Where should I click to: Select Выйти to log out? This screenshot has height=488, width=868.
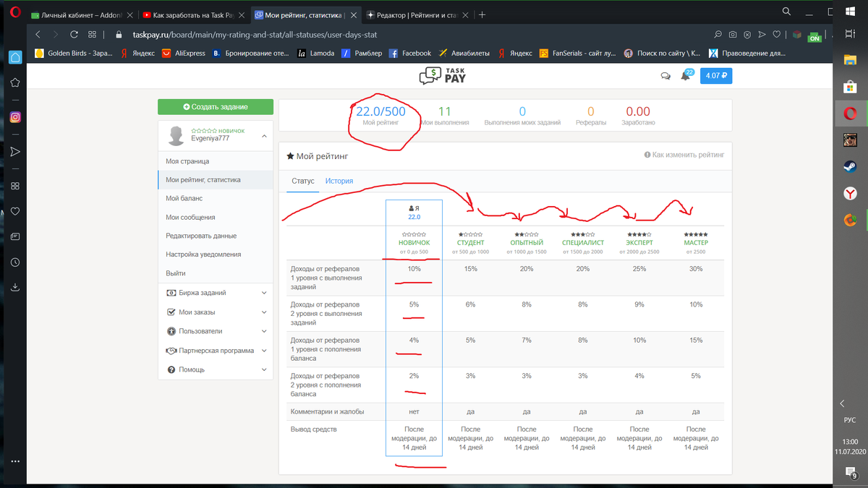tap(216, 273)
